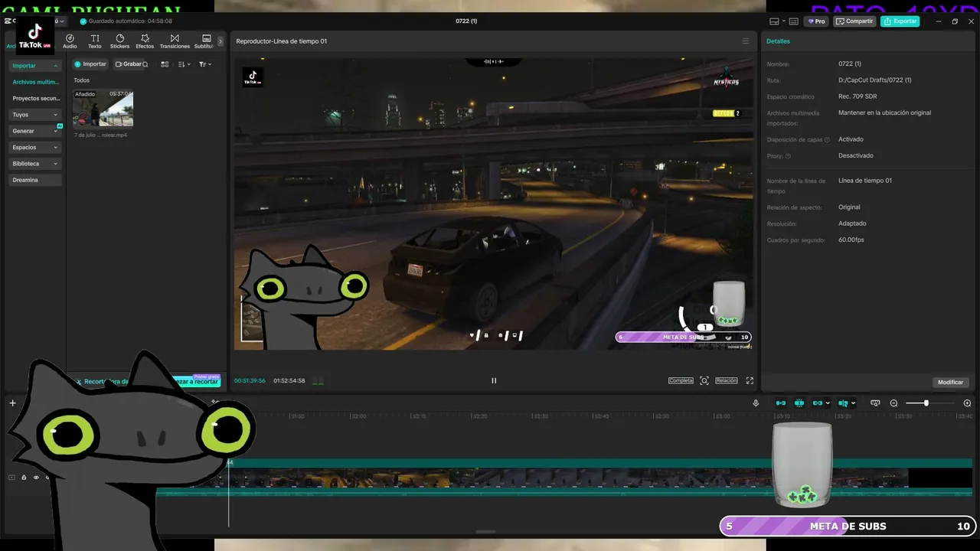Click the total duration '01:52:54:58' text
This screenshot has height=551, width=980.
[289, 380]
